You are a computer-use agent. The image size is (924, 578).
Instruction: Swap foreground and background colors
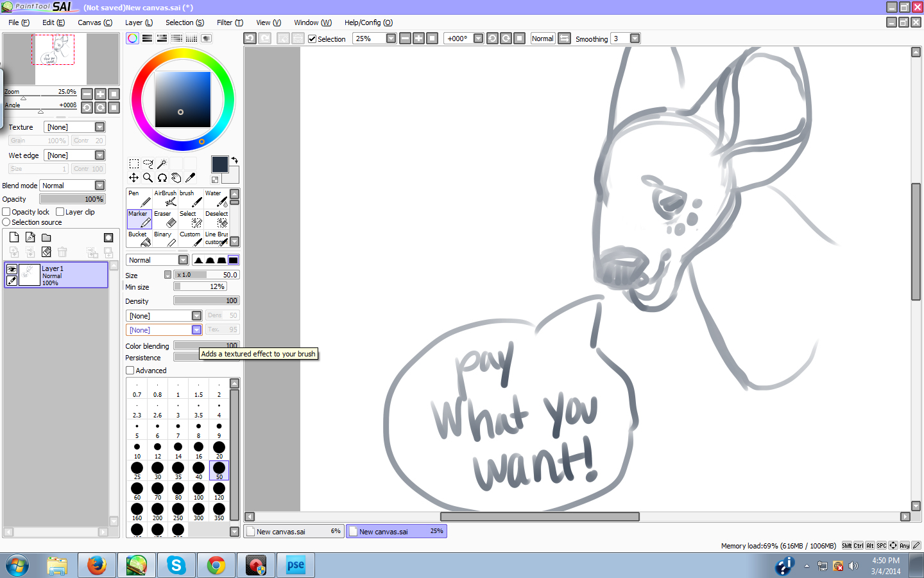click(235, 160)
